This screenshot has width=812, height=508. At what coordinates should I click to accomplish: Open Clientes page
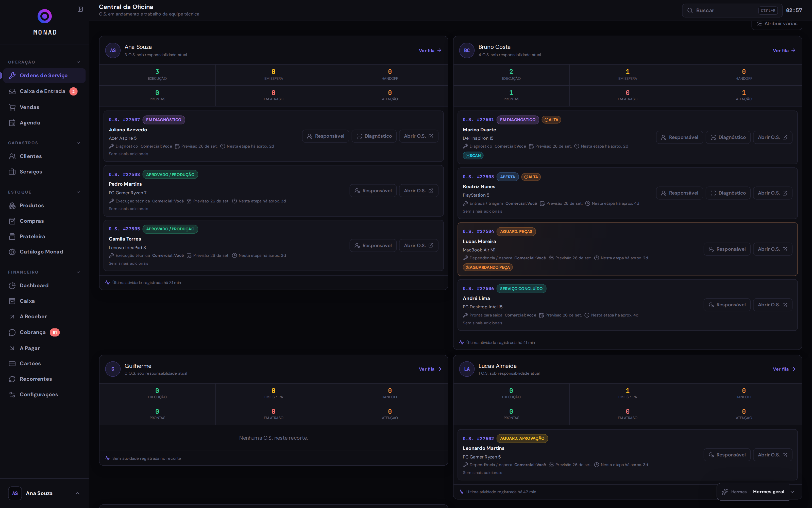(44, 156)
